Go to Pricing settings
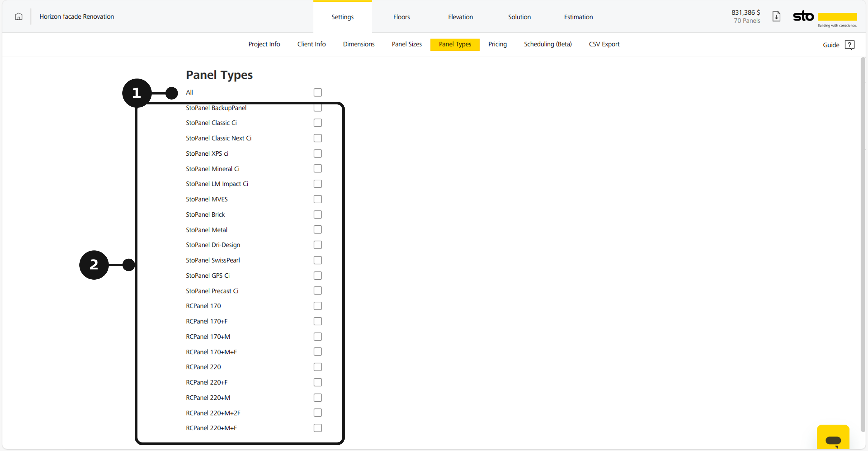This screenshot has width=868, height=451. 497,44
